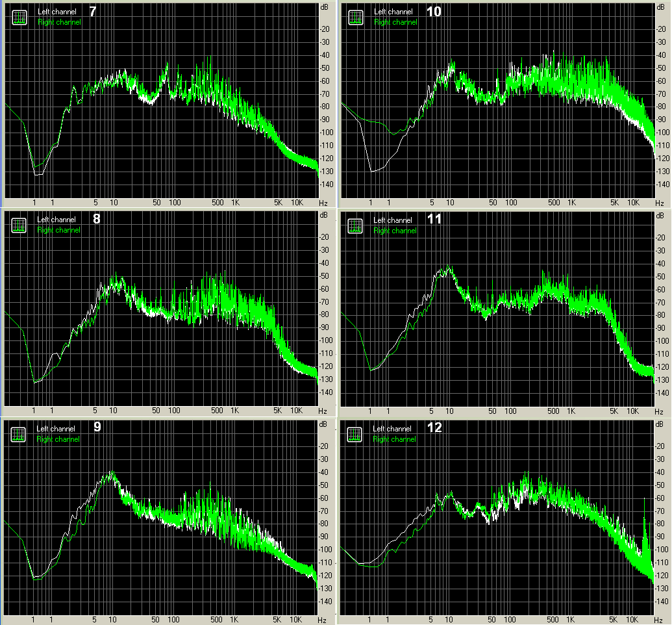
Task: Select 'Left channel' legend in graph 11
Action: click(x=393, y=220)
